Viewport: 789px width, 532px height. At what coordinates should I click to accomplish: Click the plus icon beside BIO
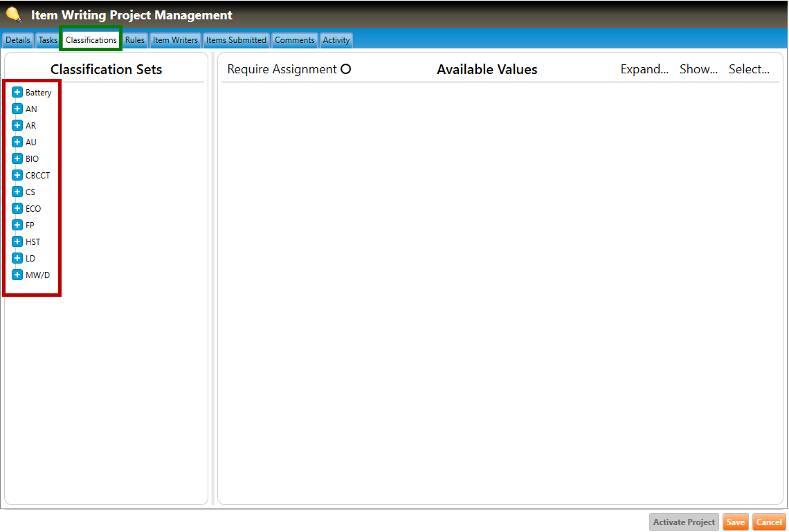(18, 158)
